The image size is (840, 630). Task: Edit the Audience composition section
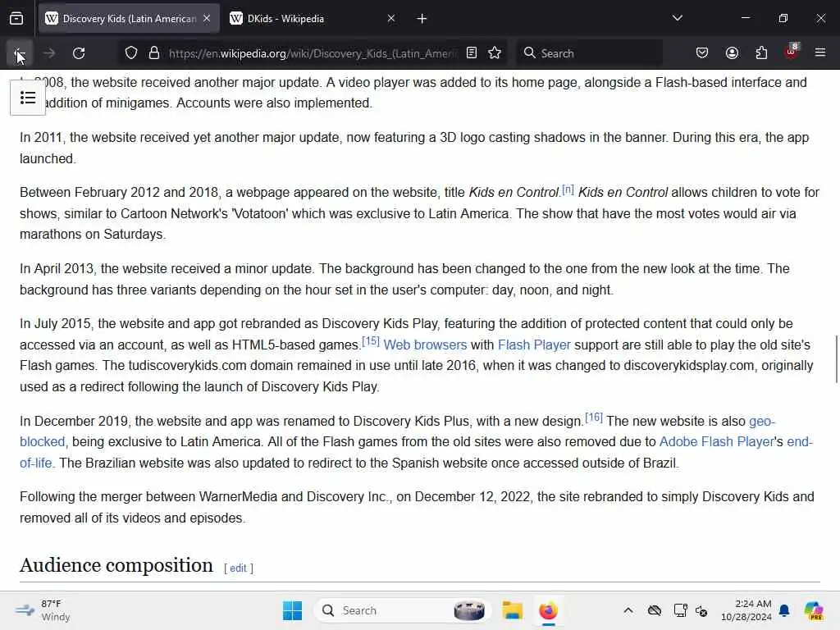(239, 568)
